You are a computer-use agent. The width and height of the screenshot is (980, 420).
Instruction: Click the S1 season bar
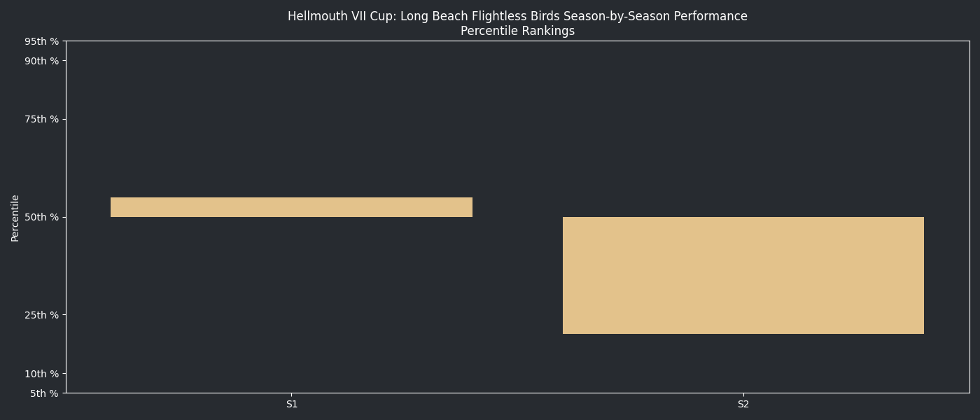click(x=291, y=207)
